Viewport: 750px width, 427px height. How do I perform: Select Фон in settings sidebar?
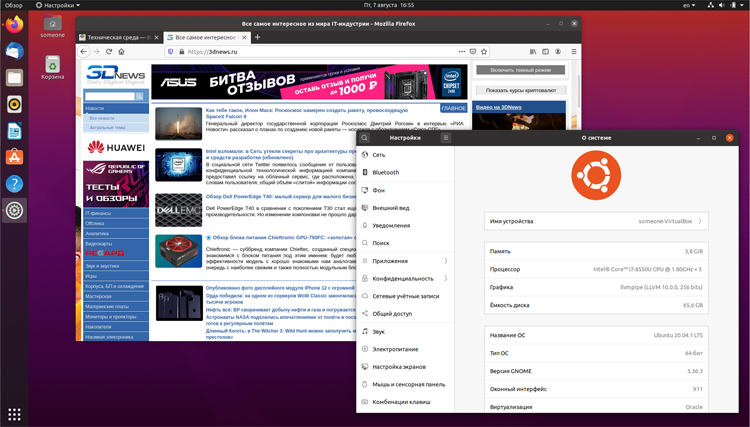click(405, 190)
